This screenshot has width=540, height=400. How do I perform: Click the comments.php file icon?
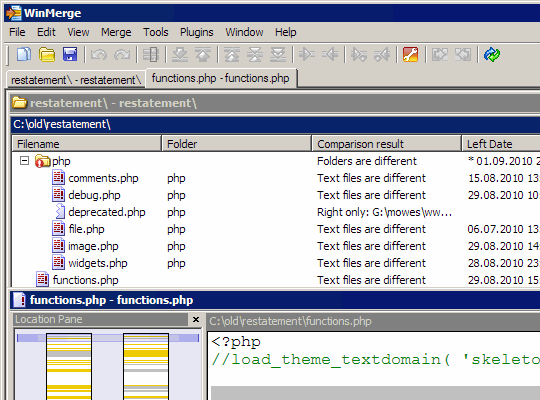tap(58, 178)
